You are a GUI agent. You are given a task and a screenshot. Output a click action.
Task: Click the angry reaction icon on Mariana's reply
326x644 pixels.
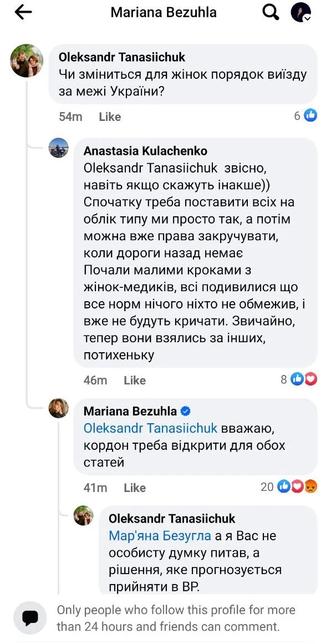(x=312, y=486)
